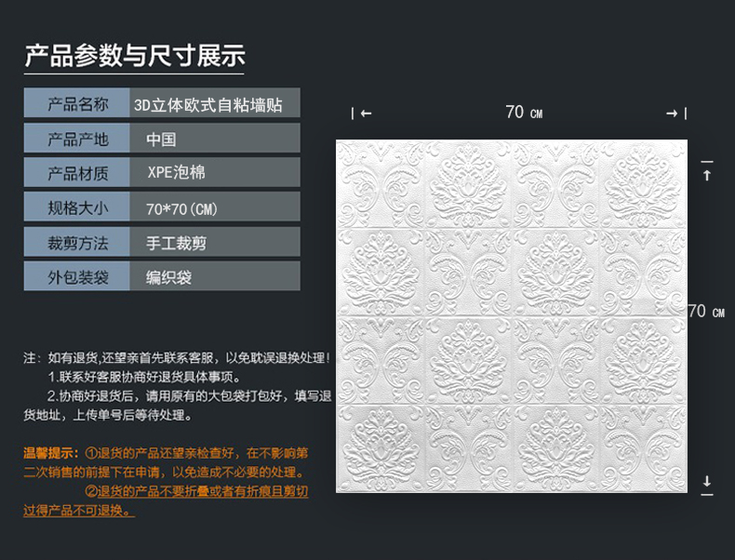Select the 产品产地 label cell
735x560 pixels.
pyautogui.click(x=77, y=138)
